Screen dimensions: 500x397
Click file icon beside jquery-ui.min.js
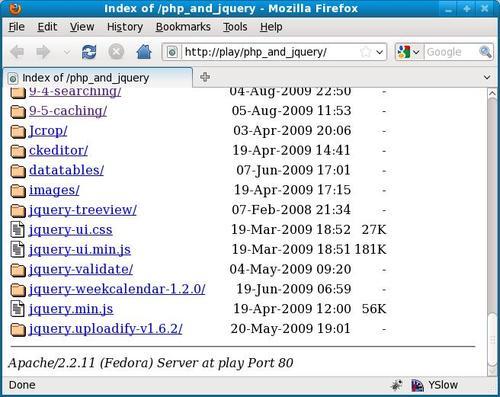point(17,249)
